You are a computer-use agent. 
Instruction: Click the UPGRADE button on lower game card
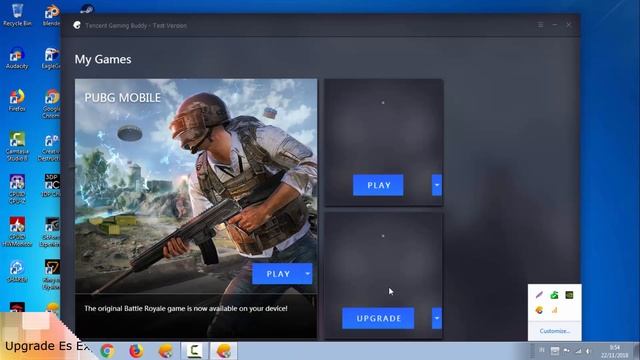point(378,318)
